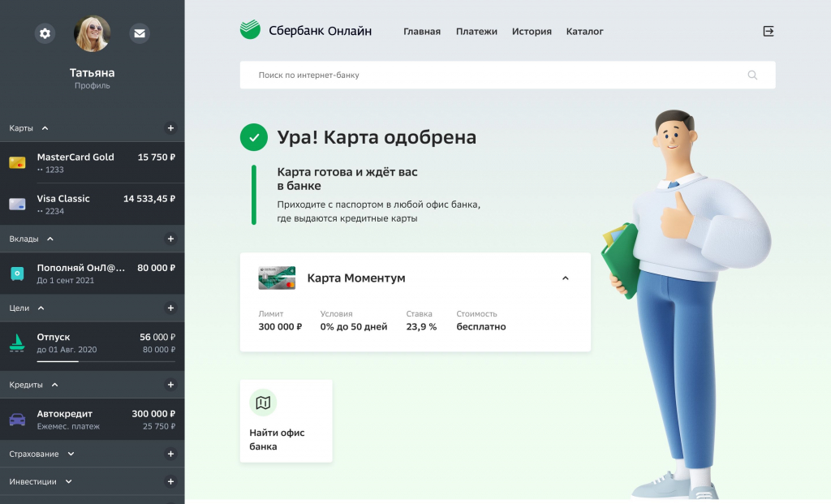Click the 25 750 ₽ monthly payment amount

pos(159,427)
